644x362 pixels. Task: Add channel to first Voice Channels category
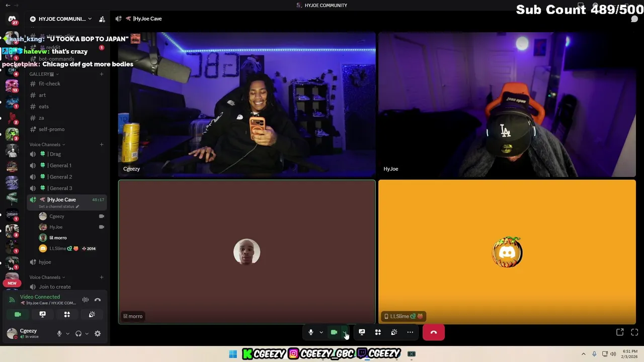coord(101,144)
